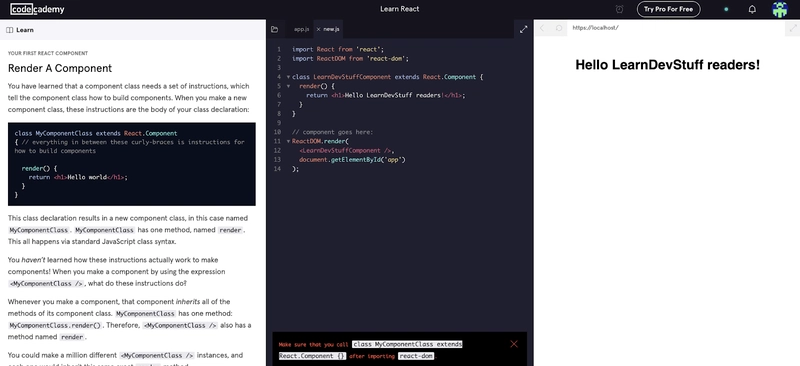Open the file explorer folder icon
Viewport: 800px width, 366px height.
(x=274, y=29)
